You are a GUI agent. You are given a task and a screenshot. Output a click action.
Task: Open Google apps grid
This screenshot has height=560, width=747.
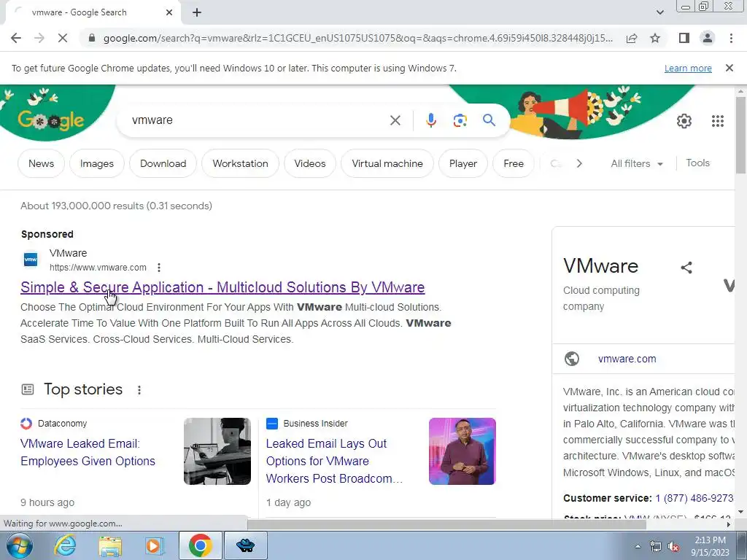tap(718, 121)
